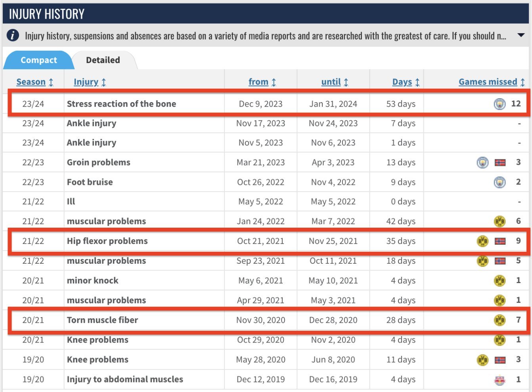The height and width of the screenshot is (392, 532).
Task: Click Salzburg crest in abdominal muscles injury row
Action: (499, 380)
